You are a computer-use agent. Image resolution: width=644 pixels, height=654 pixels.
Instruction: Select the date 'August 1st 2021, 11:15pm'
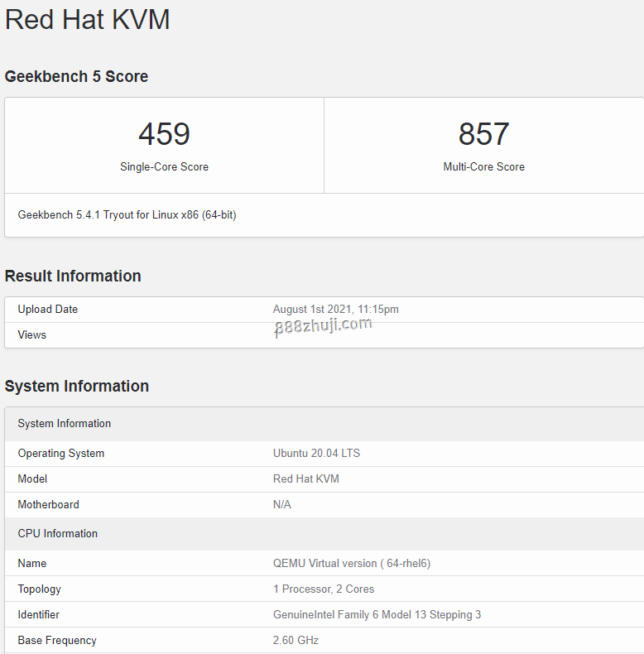point(336,309)
